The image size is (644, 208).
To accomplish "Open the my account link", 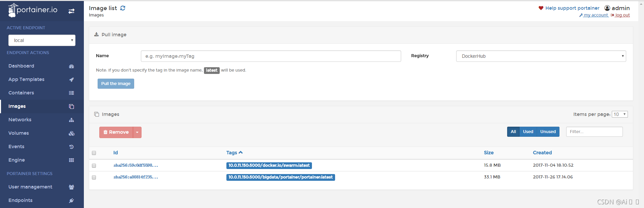I will click(594, 15).
